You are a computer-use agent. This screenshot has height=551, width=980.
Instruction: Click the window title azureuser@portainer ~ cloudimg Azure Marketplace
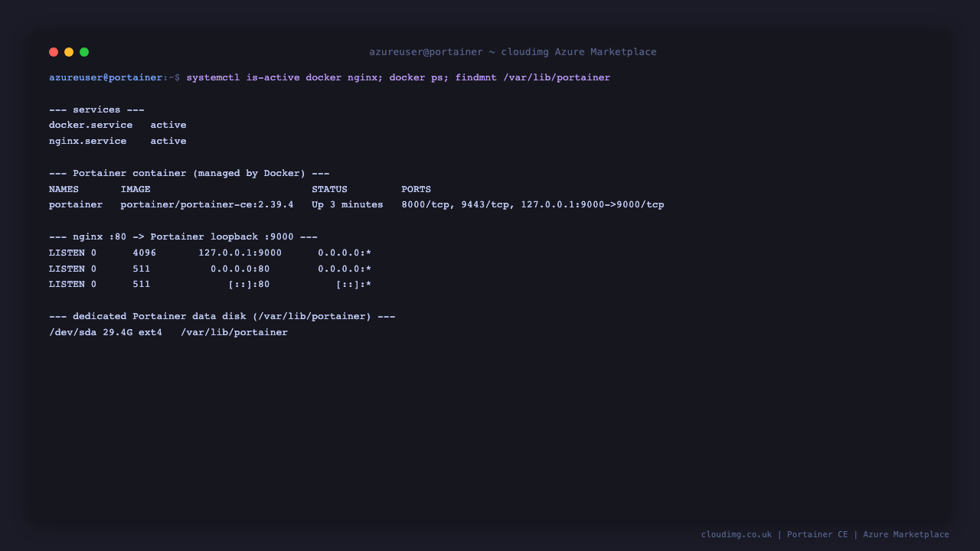coord(513,52)
